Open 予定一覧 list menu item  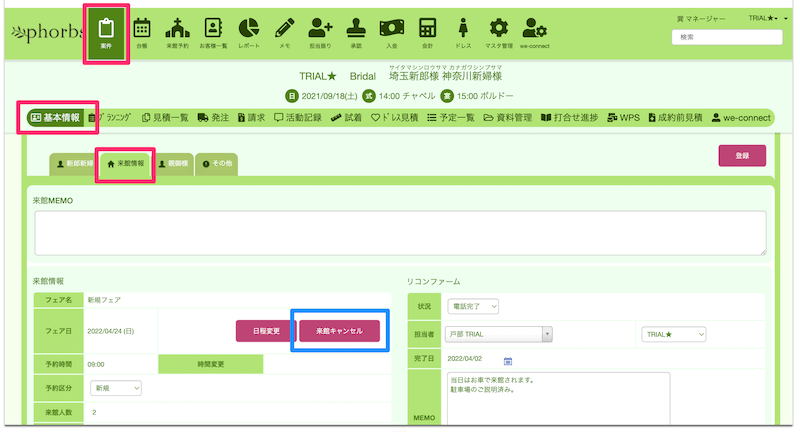[451, 118]
